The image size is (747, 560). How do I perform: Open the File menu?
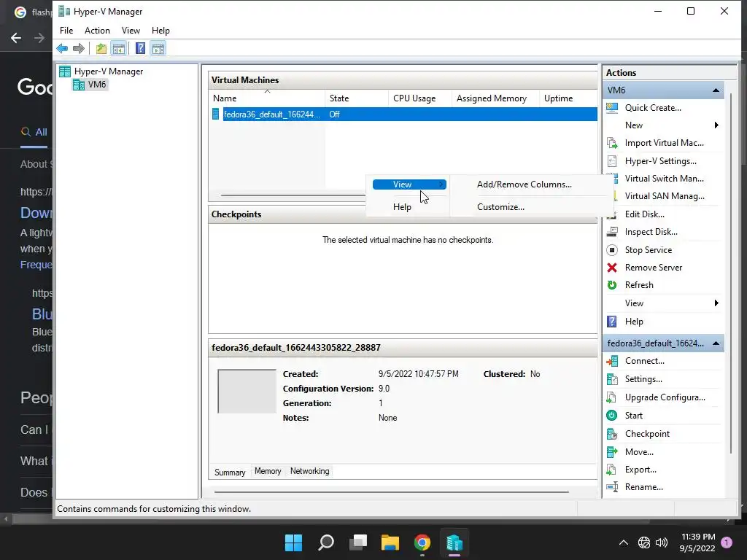pos(66,31)
